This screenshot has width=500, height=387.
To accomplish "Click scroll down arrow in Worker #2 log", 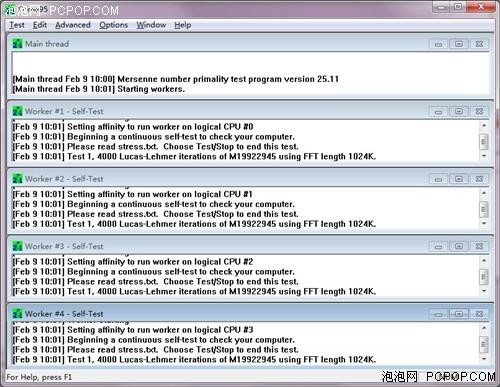I will (484, 224).
